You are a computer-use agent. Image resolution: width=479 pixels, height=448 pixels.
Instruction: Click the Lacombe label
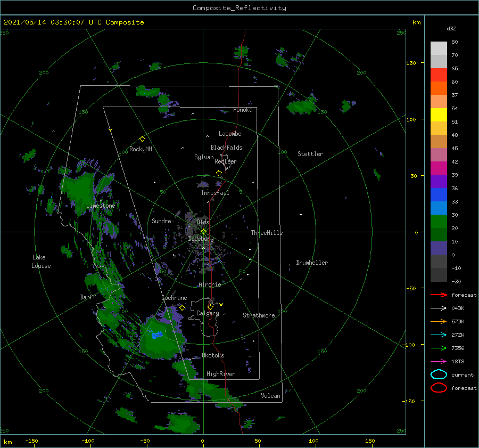coord(230,134)
